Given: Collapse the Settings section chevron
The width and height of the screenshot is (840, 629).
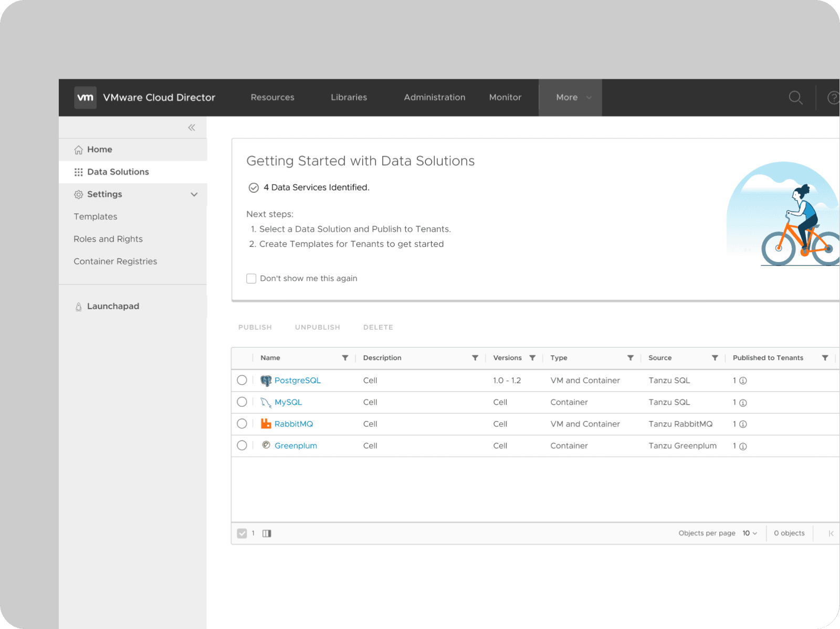Looking at the screenshot, I should (x=194, y=194).
